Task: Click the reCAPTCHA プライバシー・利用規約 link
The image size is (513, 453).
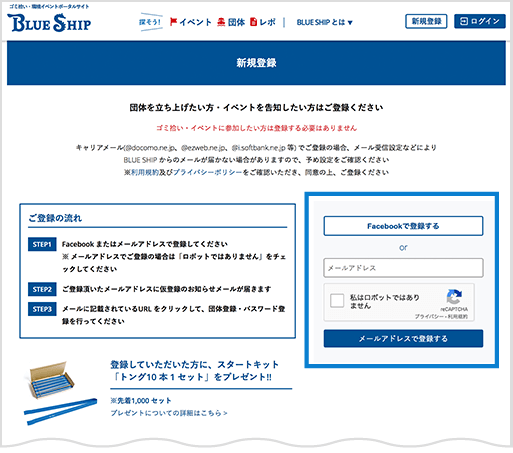Action: [441, 317]
